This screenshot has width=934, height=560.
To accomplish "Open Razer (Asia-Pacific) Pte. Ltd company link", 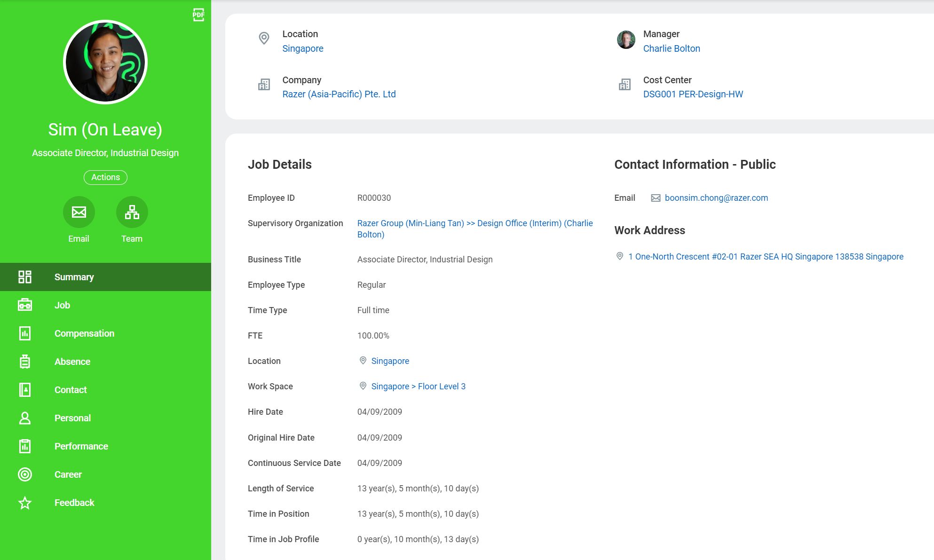I will point(339,94).
